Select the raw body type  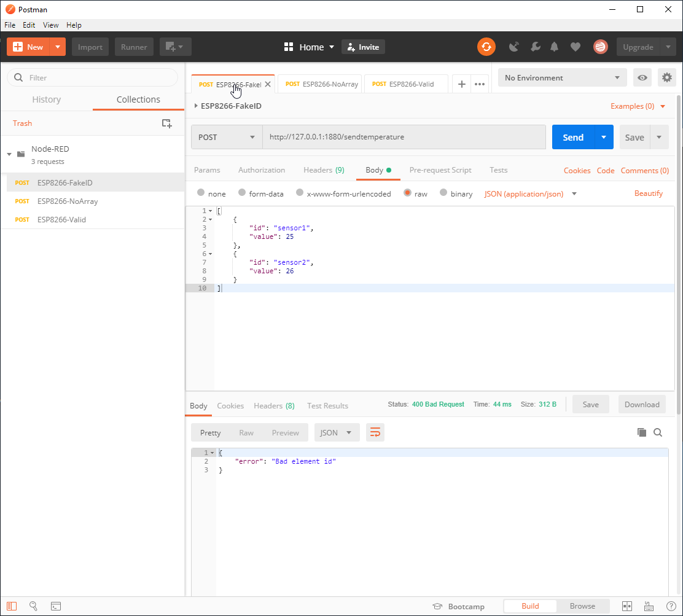(407, 192)
